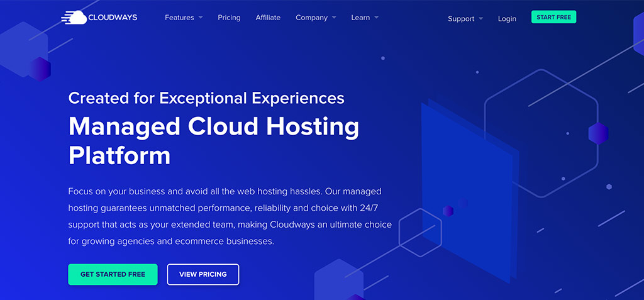
Task: Click the small outlined hexagon beside the paragraph
Action: (420, 232)
